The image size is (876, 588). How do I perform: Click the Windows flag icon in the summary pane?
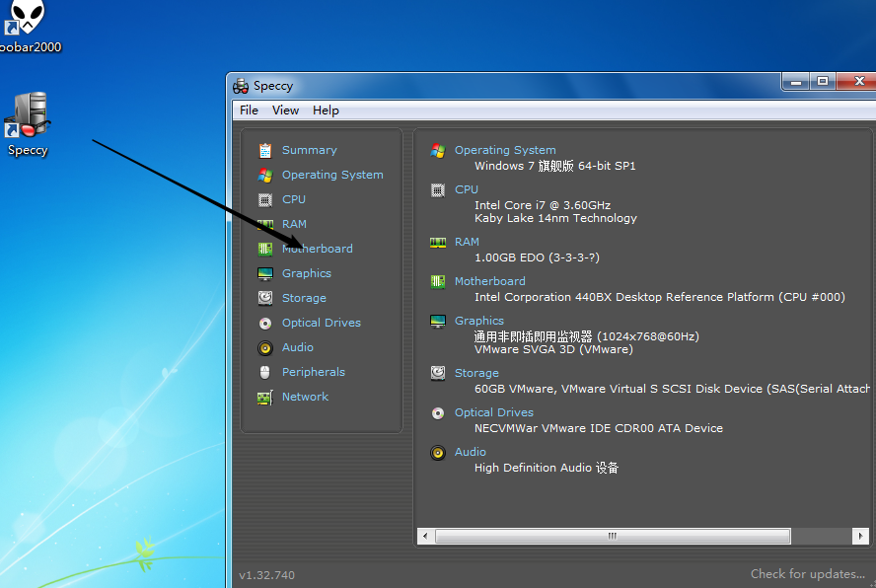(438, 150)
